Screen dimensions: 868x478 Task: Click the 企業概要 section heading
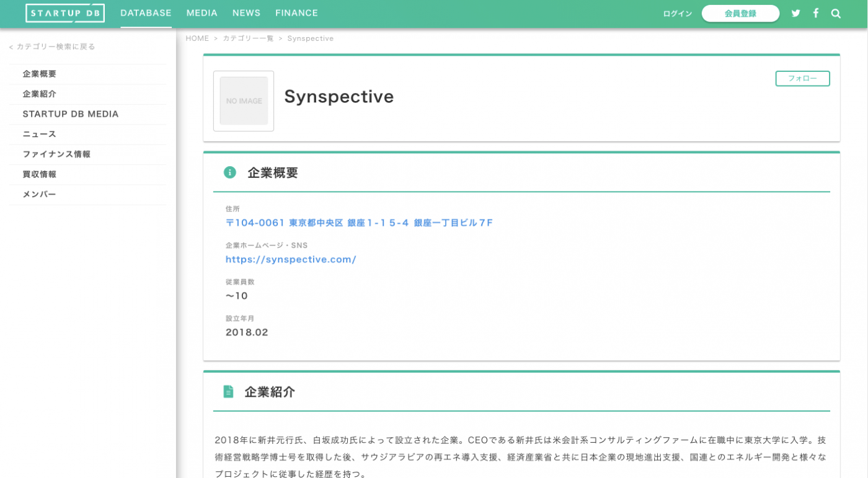pos(273,173)
